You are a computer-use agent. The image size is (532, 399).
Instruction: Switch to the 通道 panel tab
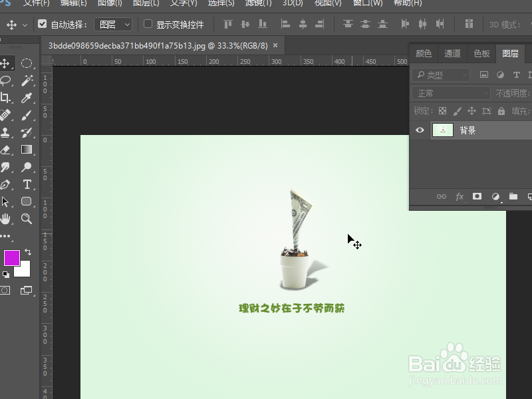[x=452, y=53]
